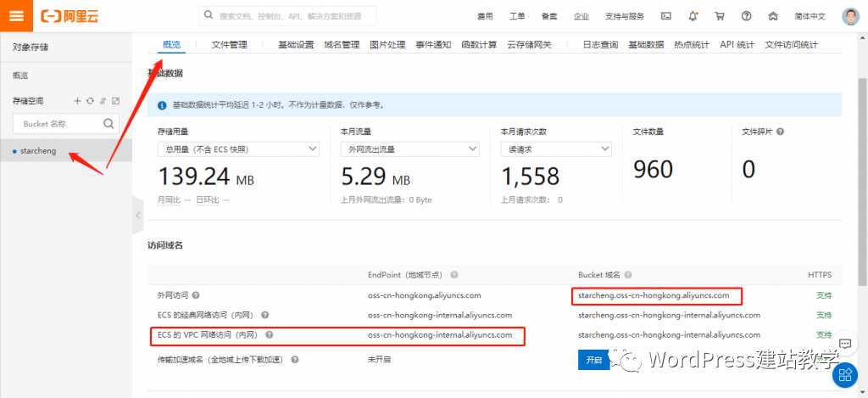Open the help question-mark icon in the header
The image size is (868, 398).
pos(747,16)
